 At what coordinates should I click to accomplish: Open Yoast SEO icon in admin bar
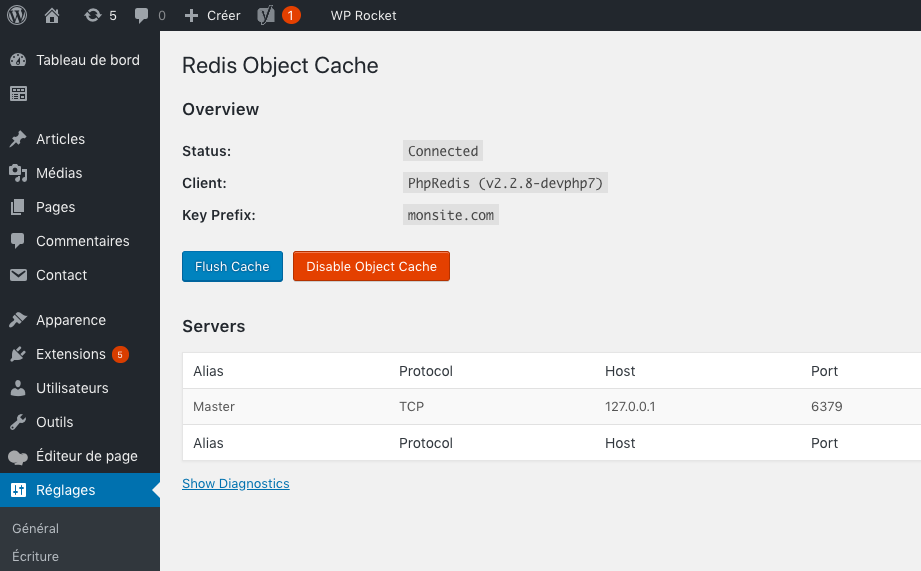[266, 15]
